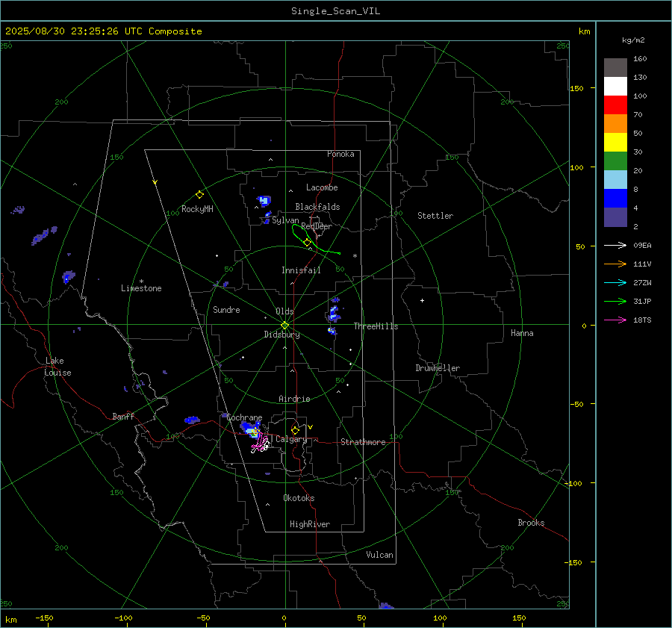Click the light blue 8-20 legend swatch
672x628 pixels.
coord(615,180)
